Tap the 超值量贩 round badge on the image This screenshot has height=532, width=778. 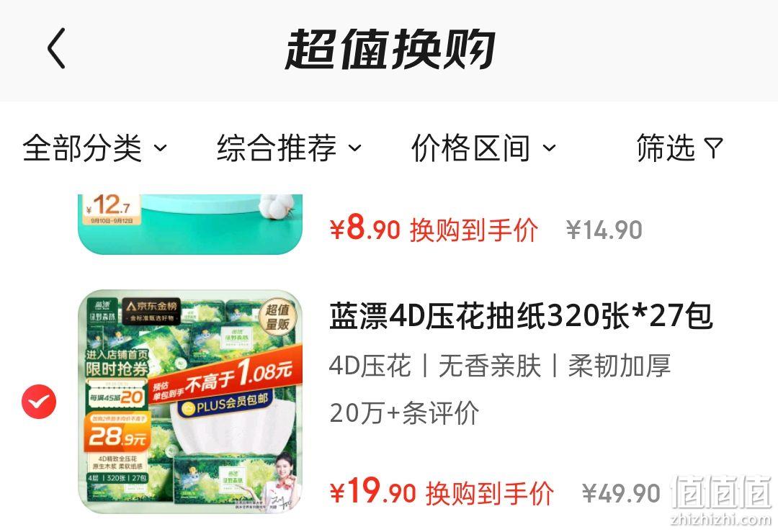[x=277, y=317]
